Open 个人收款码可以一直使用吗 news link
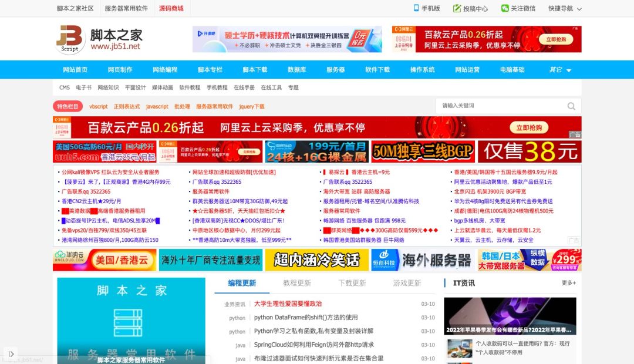The image size is (634, 364). tap(522, 348)
